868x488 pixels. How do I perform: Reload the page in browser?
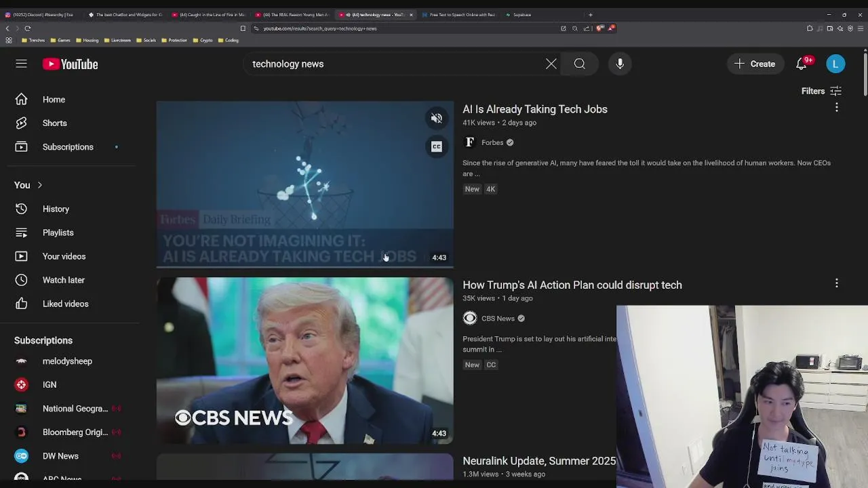(x=28, y=28)
